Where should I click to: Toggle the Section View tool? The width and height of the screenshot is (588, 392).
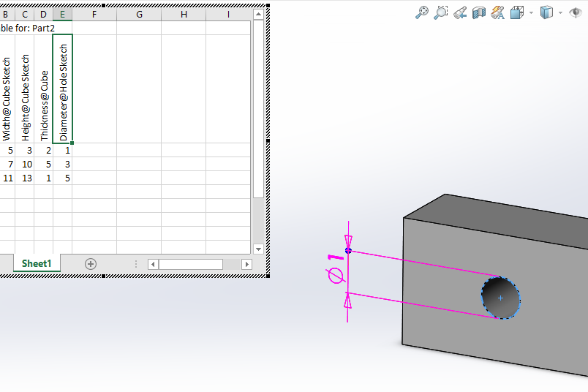(479, 12)
